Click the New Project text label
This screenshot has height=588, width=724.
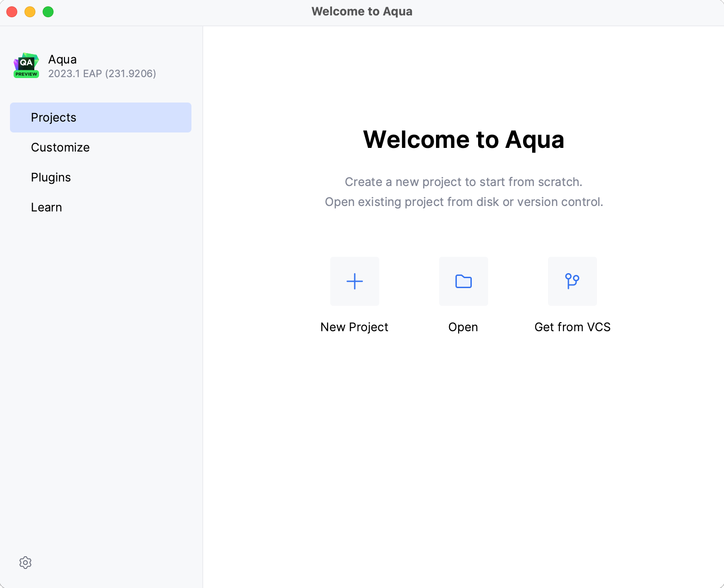(x=354, y=327)
